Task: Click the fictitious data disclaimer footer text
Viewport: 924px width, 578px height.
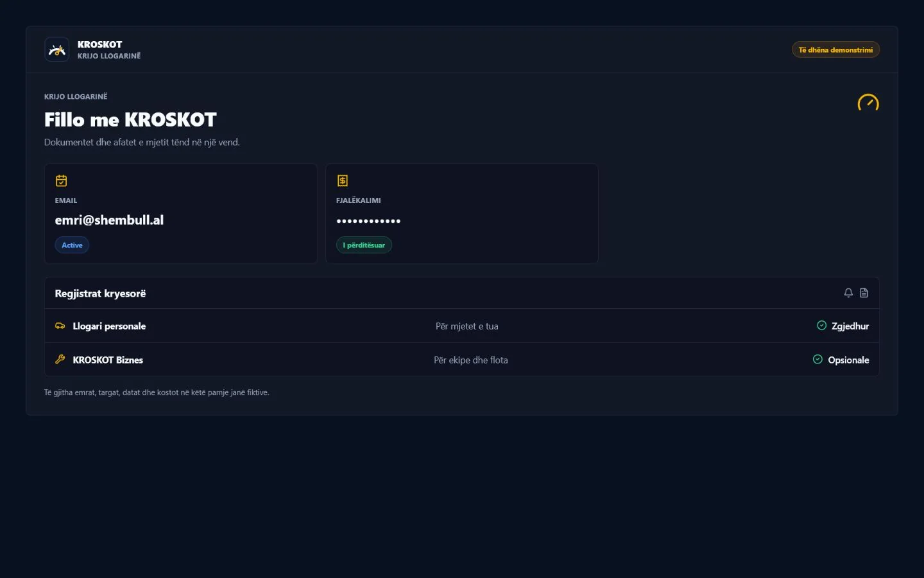Action: click(157, 392)
